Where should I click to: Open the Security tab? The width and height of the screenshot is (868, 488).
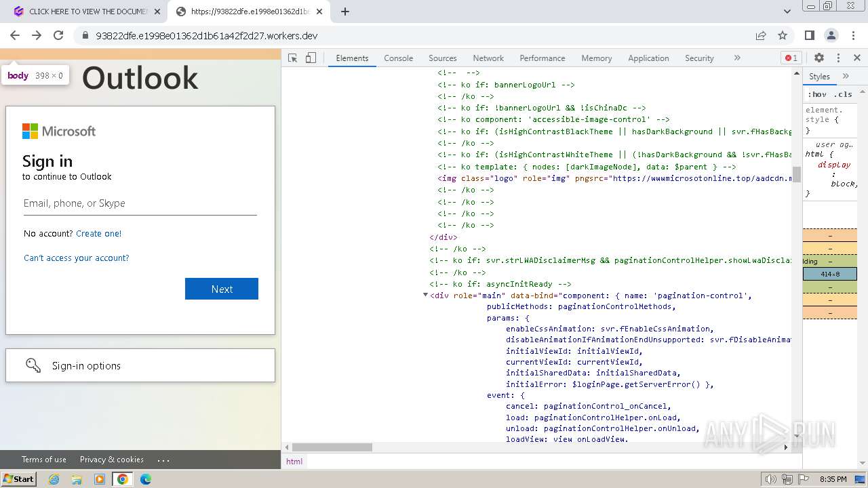pyautogui.click(x=699, y=58)
